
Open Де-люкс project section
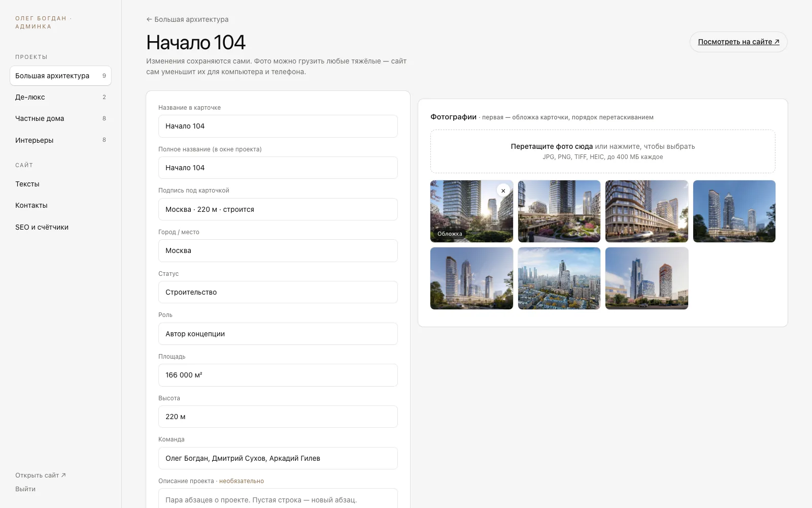pos(60,97)
